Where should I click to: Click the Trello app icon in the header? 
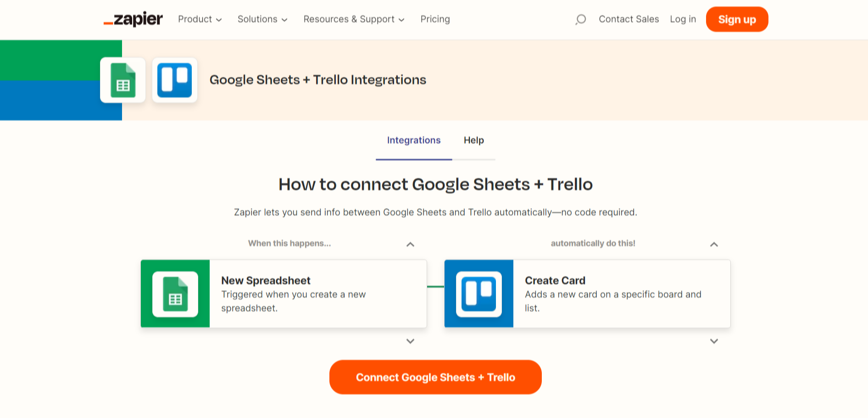point(175,80)
